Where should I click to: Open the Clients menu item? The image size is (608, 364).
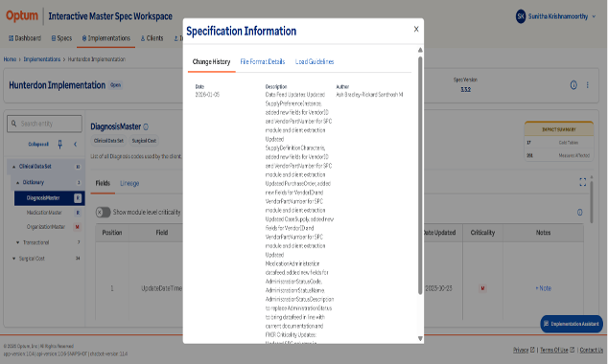152,38
